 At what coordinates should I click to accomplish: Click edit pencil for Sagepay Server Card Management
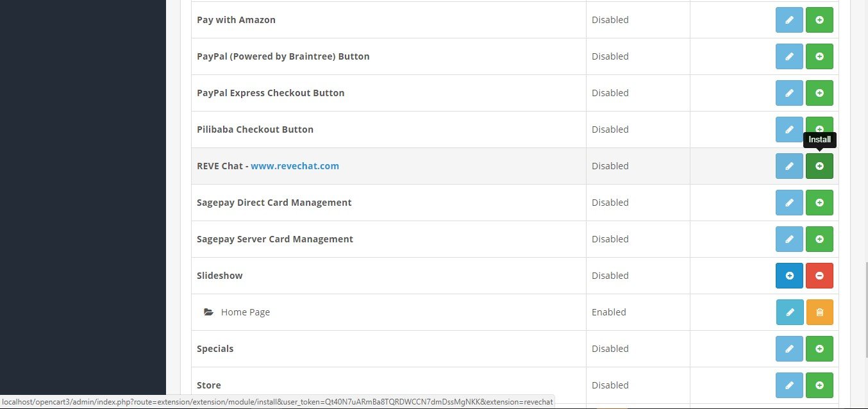pos(789,239)
